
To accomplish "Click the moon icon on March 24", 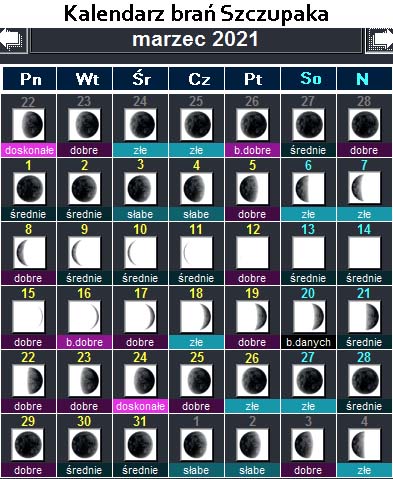I will point(140,380).
